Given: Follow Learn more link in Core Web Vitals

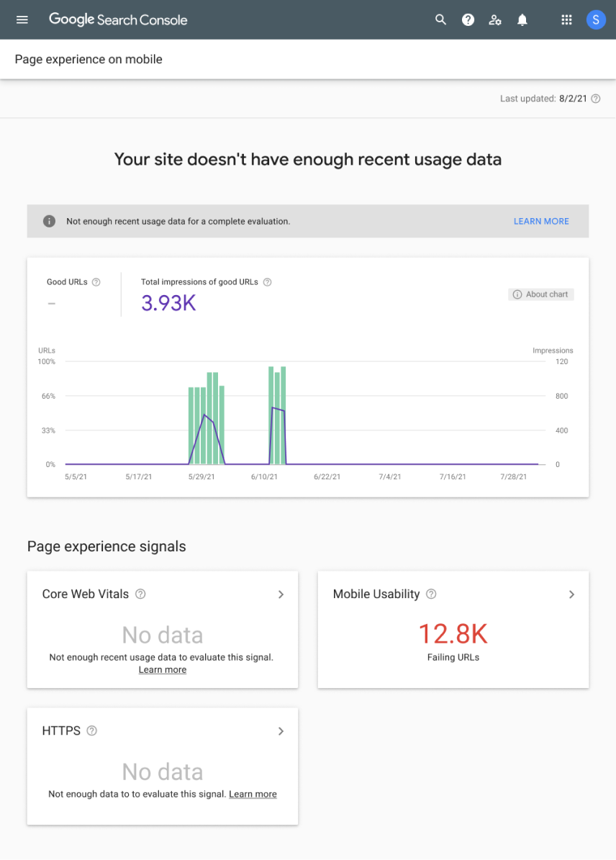Looking at the screenshot, I should tap(163, 670).
